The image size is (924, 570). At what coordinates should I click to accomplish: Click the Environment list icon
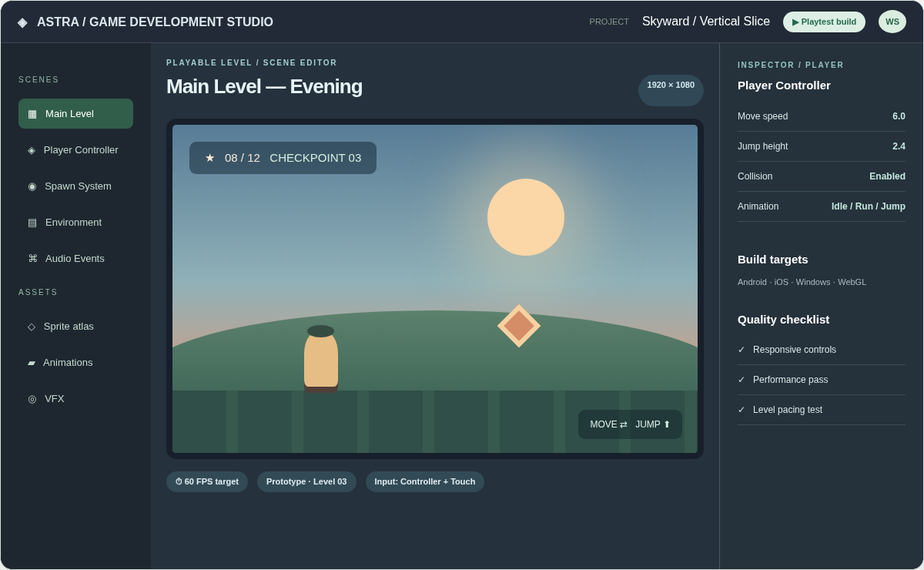pyautogui.click(x=32, y=222)
